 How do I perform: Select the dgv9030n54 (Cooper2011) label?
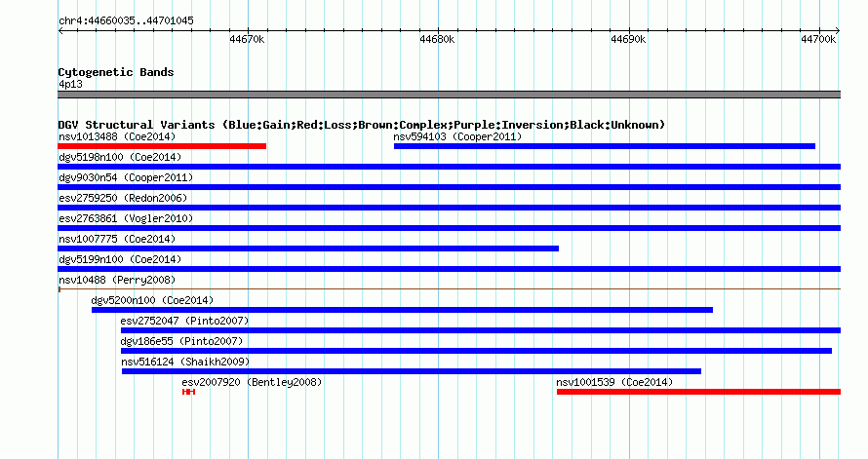click(x=126, y=177)
